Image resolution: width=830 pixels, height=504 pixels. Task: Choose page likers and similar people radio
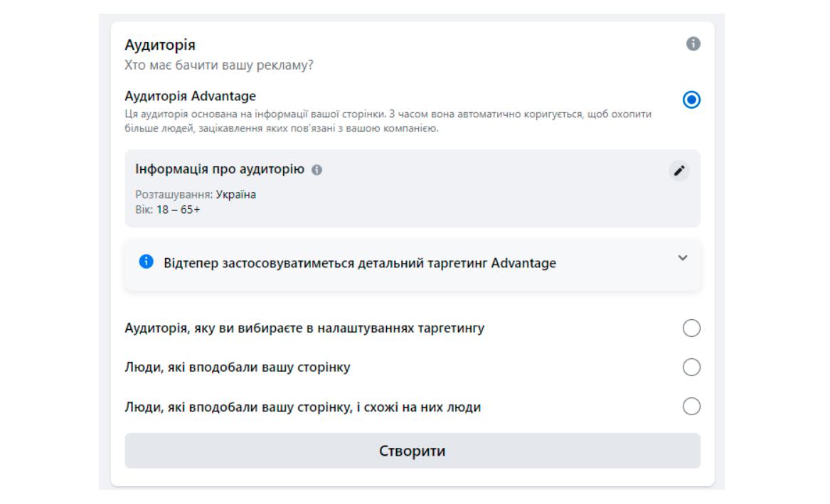tap(691, 406)
